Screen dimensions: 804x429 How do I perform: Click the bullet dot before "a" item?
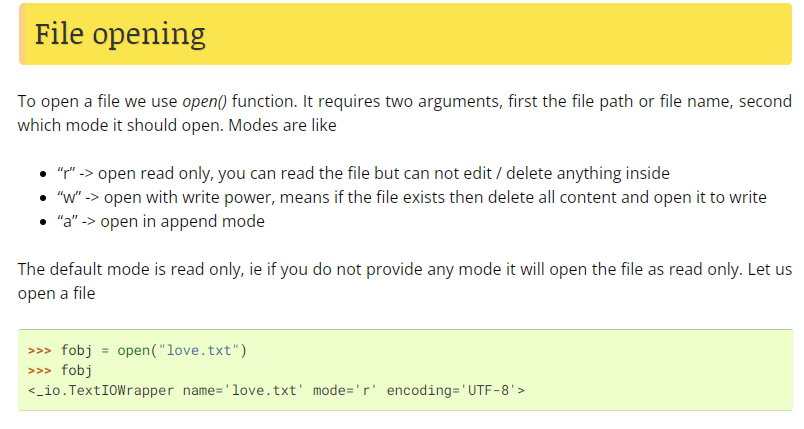(x=43, y=223)
